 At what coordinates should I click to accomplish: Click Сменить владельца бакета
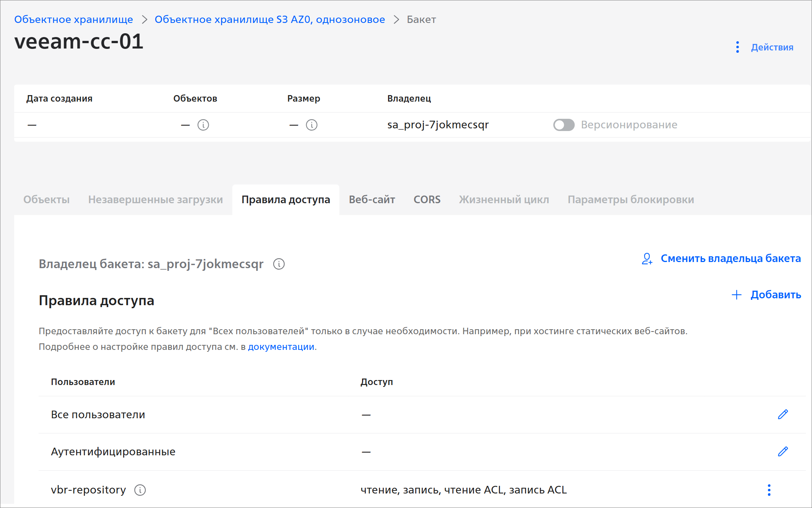(730, 259)
